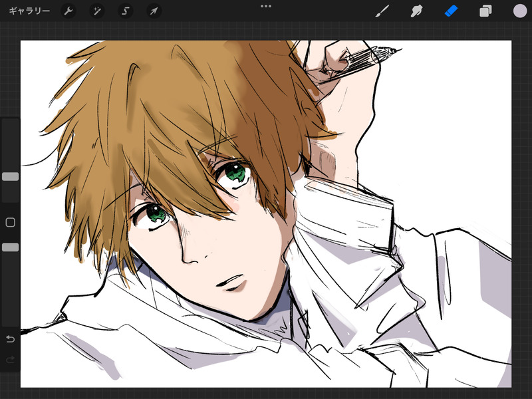
Task: Click the upper brush size slider handle
Action: pos(11,177)
